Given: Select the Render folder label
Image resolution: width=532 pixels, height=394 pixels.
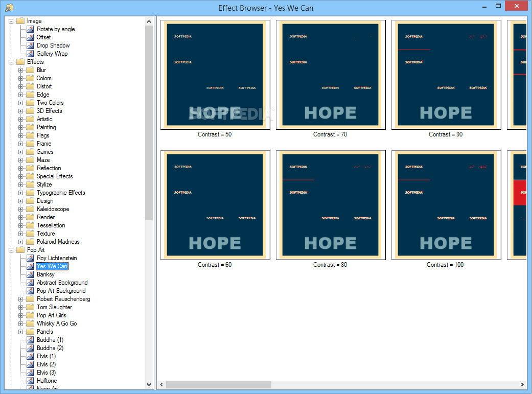Looking at the screenshot, I should click(x=46, y=217).
